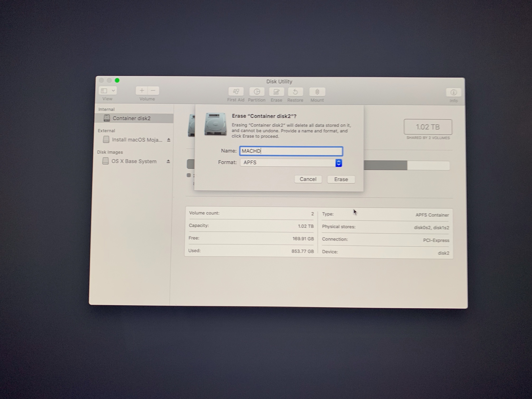The width and height of the screenshot is (532, 399).
Task: Click the Name field containing MACHD
Action: click(x=291, y=151)
